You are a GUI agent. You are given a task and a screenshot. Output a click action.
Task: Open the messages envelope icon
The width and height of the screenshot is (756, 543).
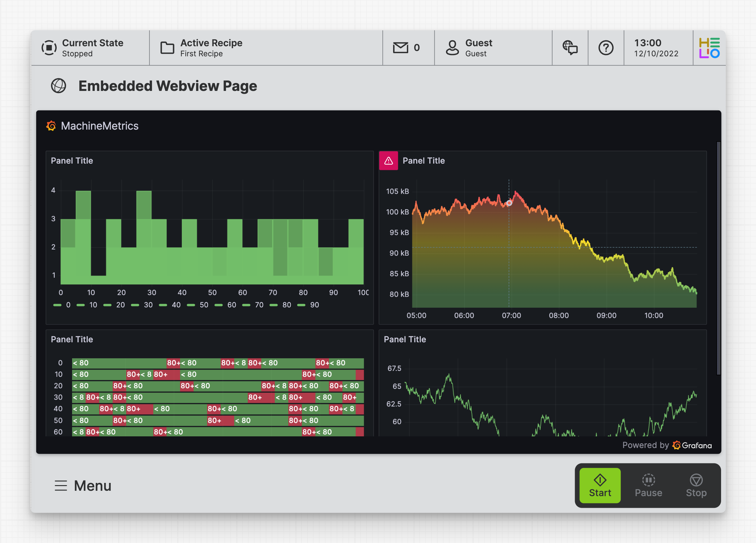[x=400, y=48]
